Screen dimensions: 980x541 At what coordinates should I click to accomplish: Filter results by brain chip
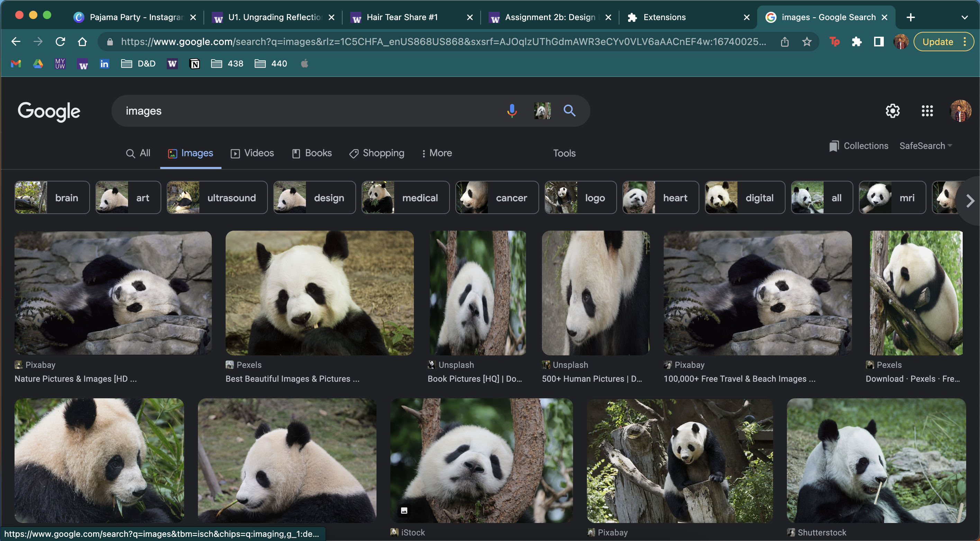tap(52, 197)
